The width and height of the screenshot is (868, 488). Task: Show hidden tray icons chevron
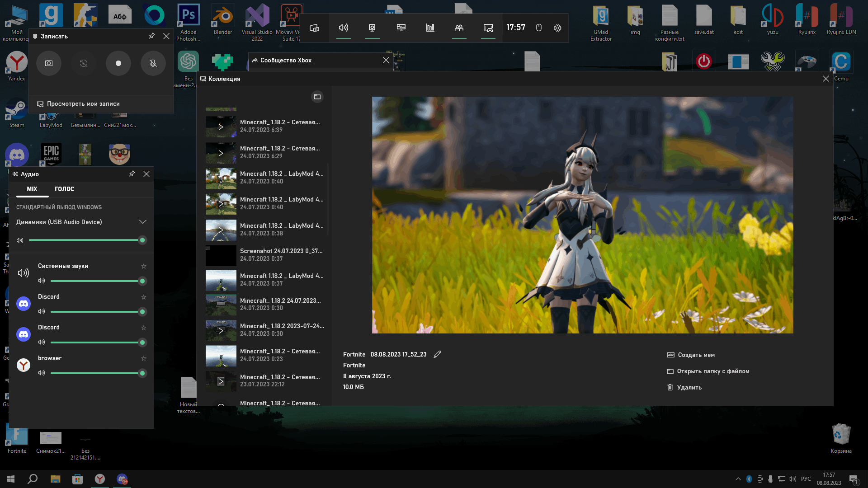[x=738, y=479]
